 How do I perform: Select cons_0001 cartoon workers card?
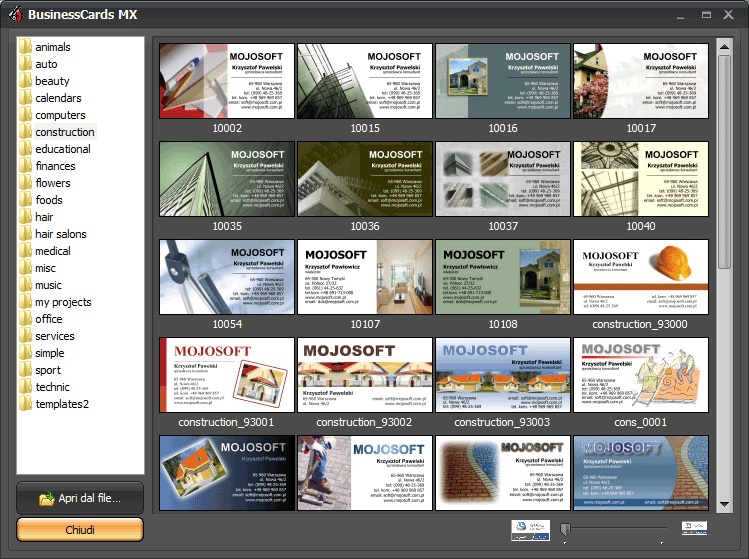[x=641, y=375]
